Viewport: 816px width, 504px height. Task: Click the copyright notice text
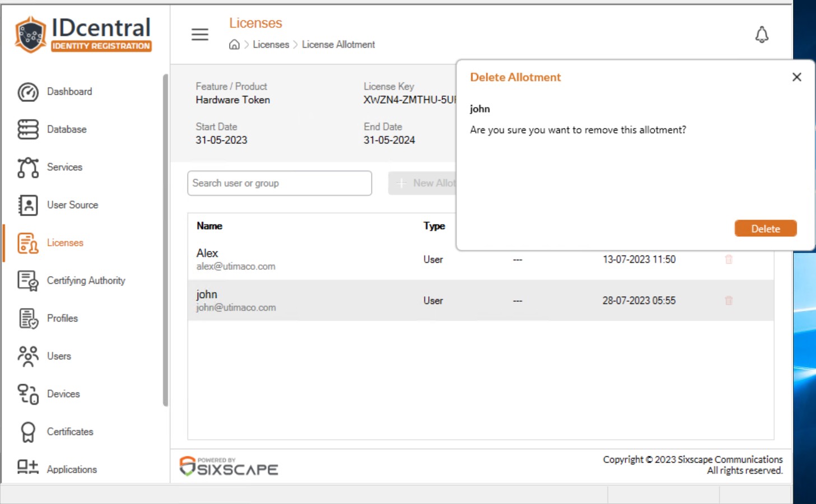tap(693, 465)
